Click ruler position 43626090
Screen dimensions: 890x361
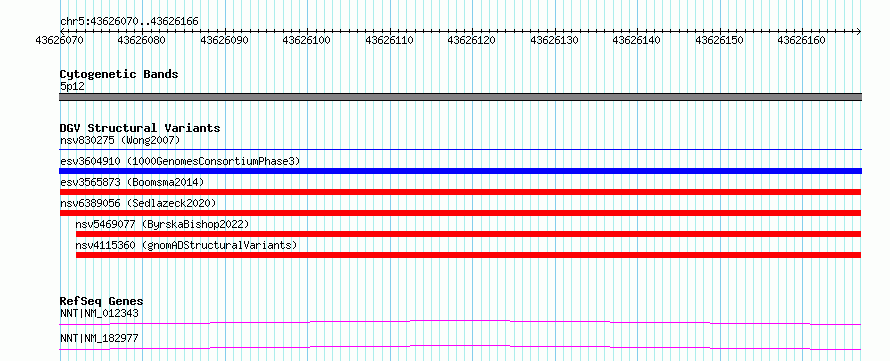pyautogui.click(x=225, y=40)
